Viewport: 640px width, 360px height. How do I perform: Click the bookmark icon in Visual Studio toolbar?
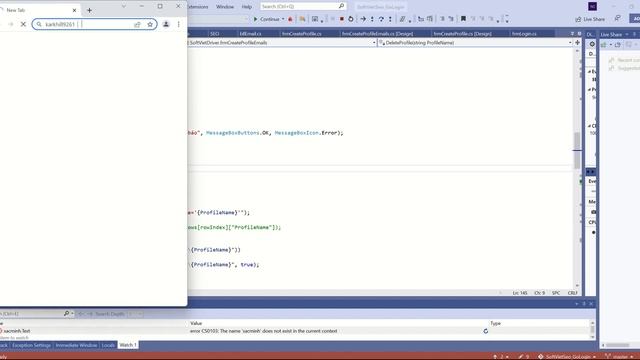click(x=463, y=19)
